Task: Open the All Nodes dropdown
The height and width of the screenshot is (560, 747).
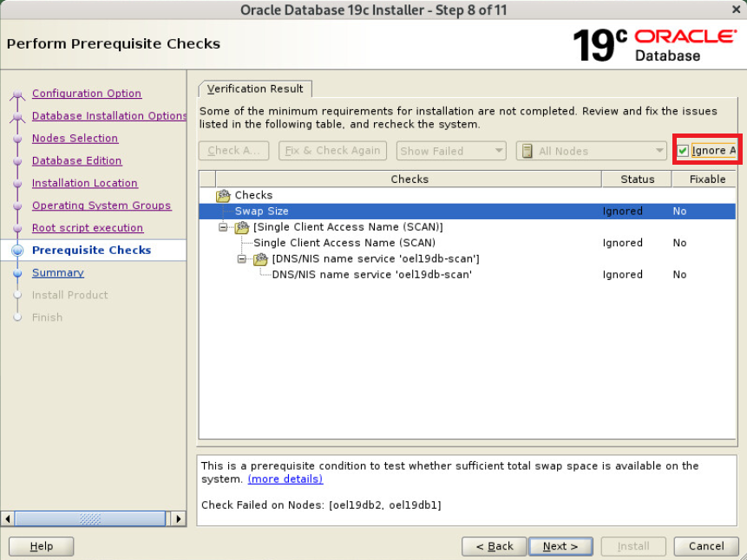Action: tap(591, 151)
